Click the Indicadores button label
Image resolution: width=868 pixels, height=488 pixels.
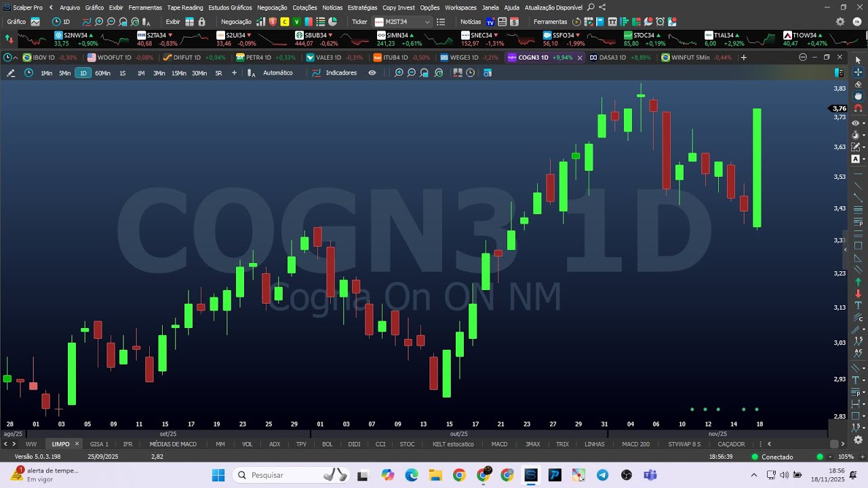tap(341, 73)
